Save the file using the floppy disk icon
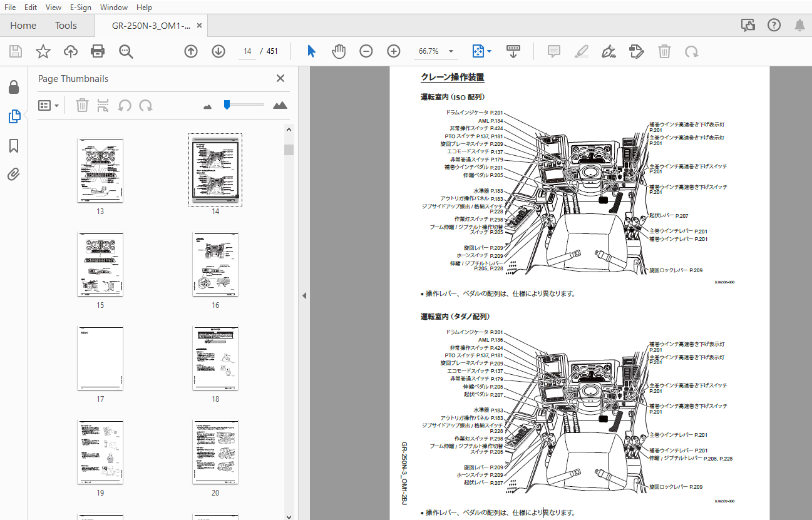Viewport: 812px width, 520px height. [x=16, y=51]
